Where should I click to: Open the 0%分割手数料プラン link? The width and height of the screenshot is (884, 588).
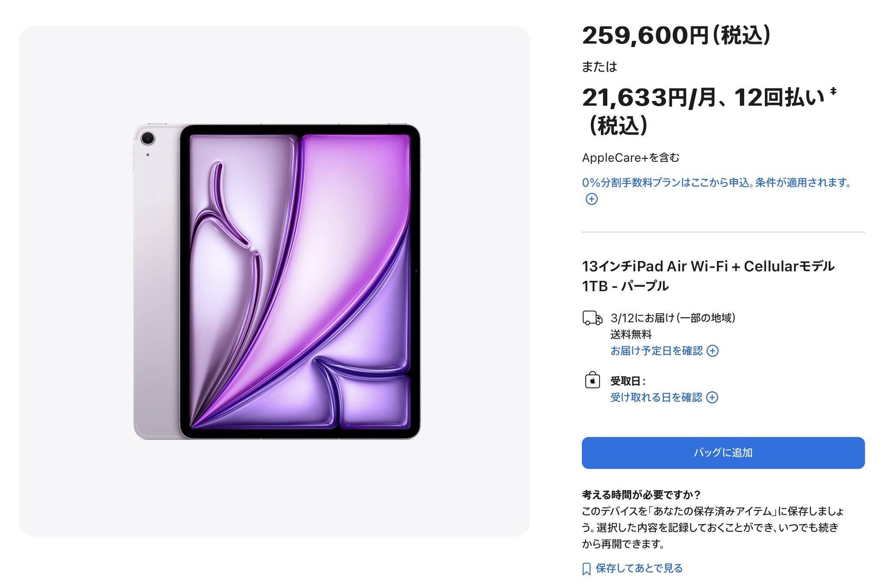click(717, 182)
